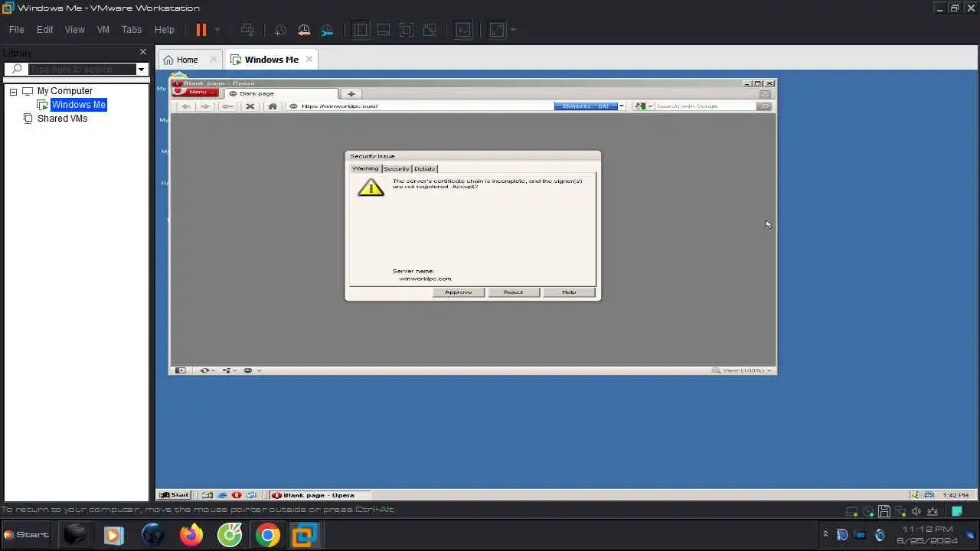The image size is (980, 551).
Task: Click the Windows Me Start button
Action: point(175,495)
